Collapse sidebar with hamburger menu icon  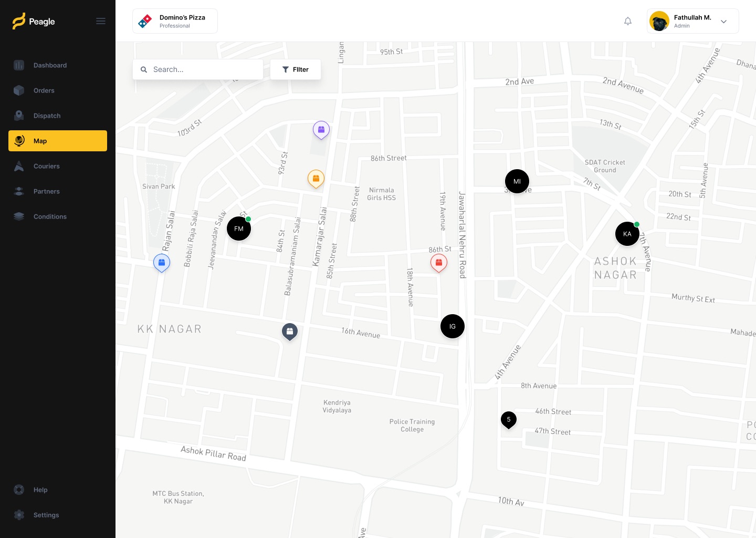pos(101,21)
